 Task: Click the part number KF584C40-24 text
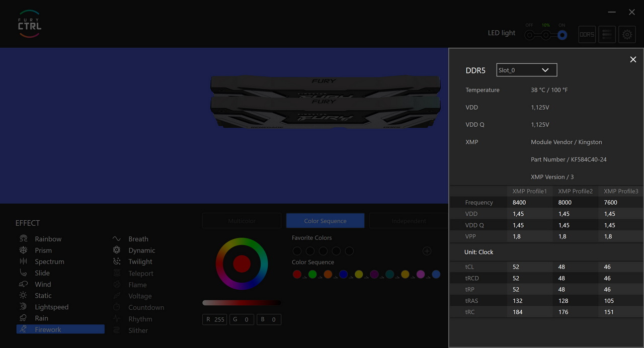tap(569, 159)
